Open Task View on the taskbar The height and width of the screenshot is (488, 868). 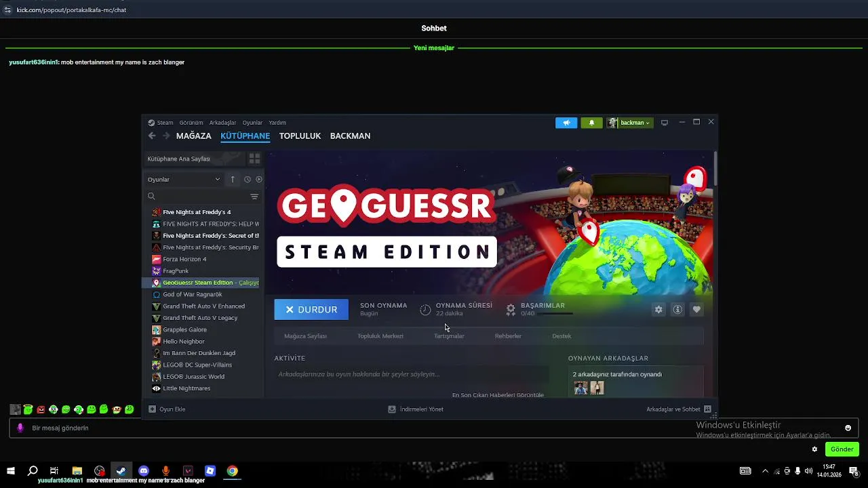(x=54, y=471)
